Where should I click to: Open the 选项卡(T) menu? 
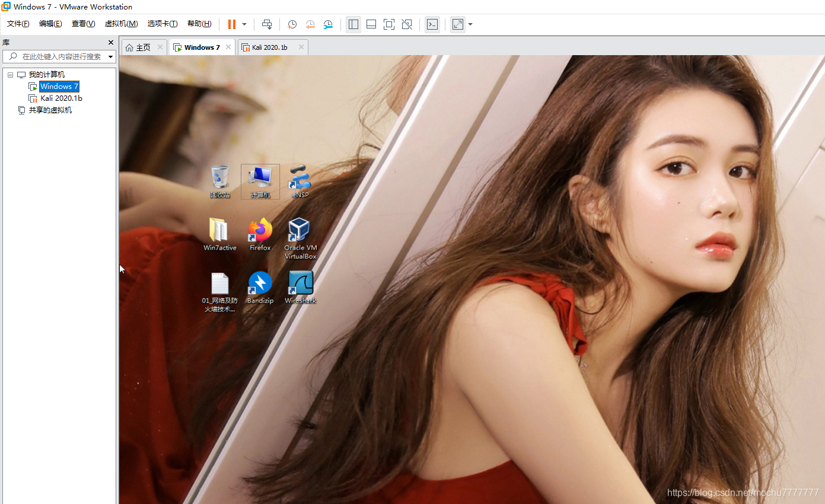[x=163, y=24]
